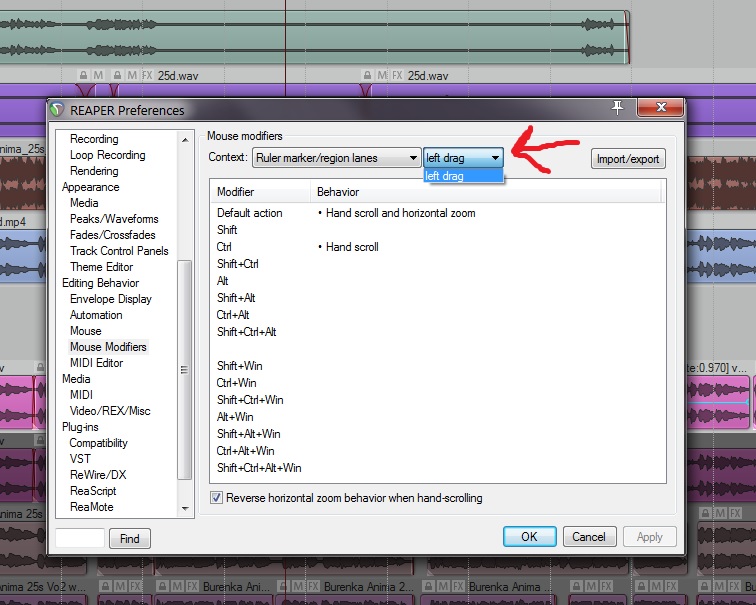Open the Context dropdown showing Ruler marker/region lanes
The width and height of the screenshot is (756, 605).
coord(336,158)
